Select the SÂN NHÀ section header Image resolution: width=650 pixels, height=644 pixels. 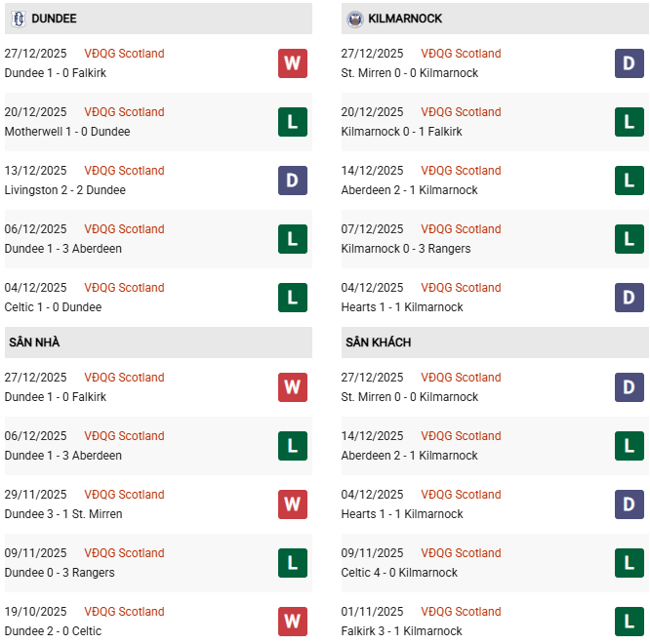click(x=35, y=342)
